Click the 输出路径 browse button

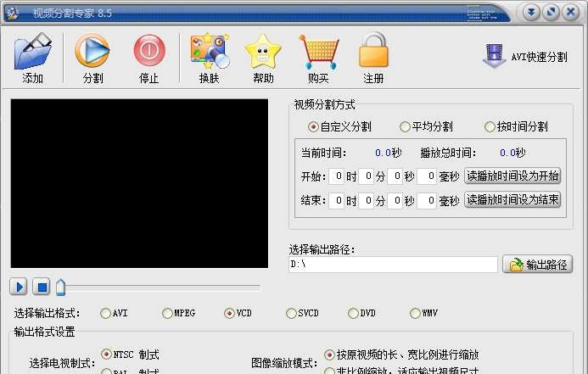coord(537,265)
